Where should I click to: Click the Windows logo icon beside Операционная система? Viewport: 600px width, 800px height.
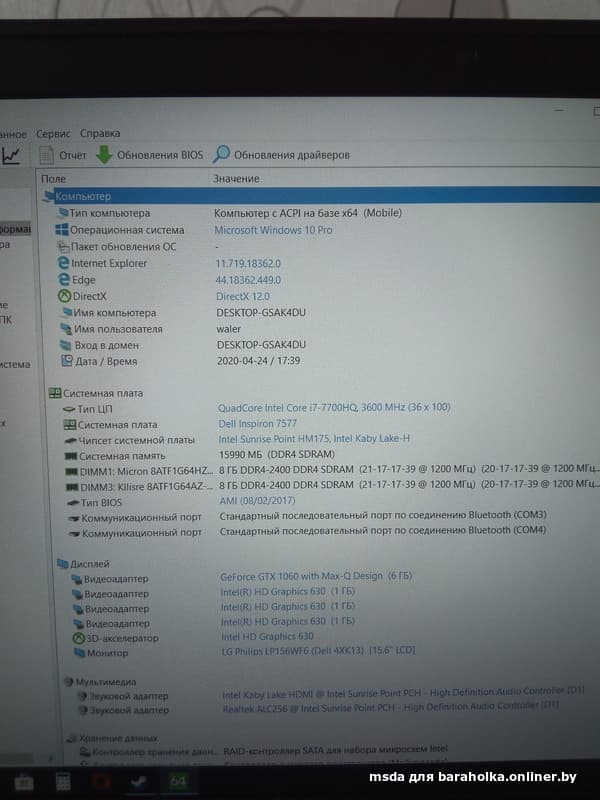click(x=62, y=230)
